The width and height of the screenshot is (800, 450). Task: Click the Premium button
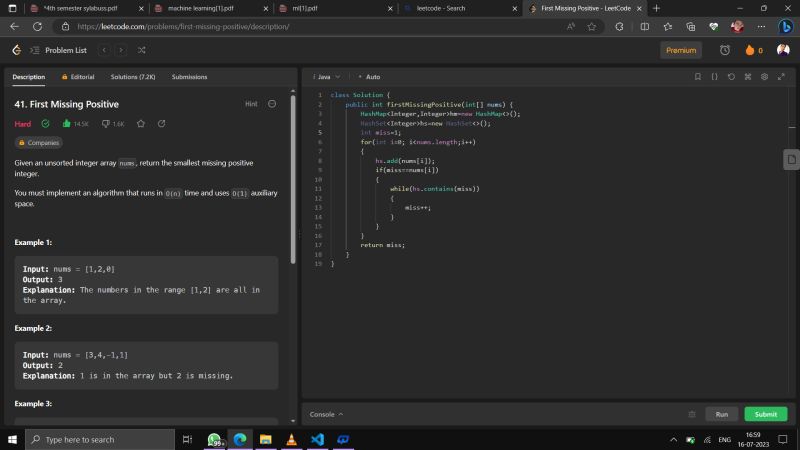pos(681,50)
